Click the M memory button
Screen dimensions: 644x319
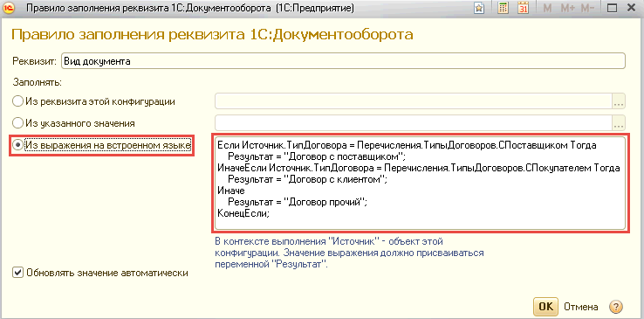point(547,8)
